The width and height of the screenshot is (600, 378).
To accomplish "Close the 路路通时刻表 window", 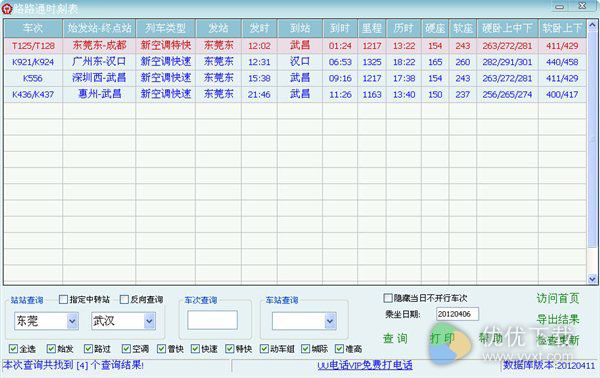I will point(582,6).
